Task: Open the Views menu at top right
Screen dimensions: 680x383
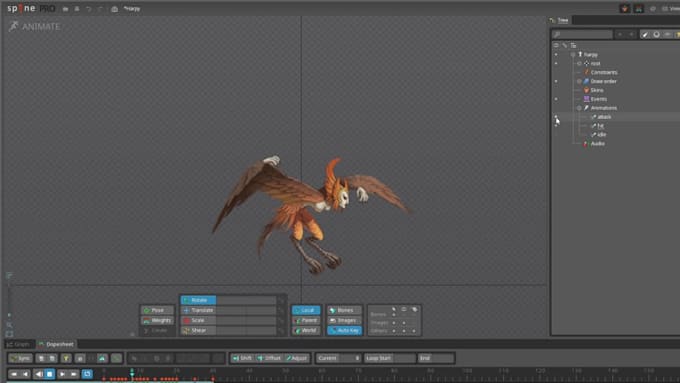Action: pos(671,9)
